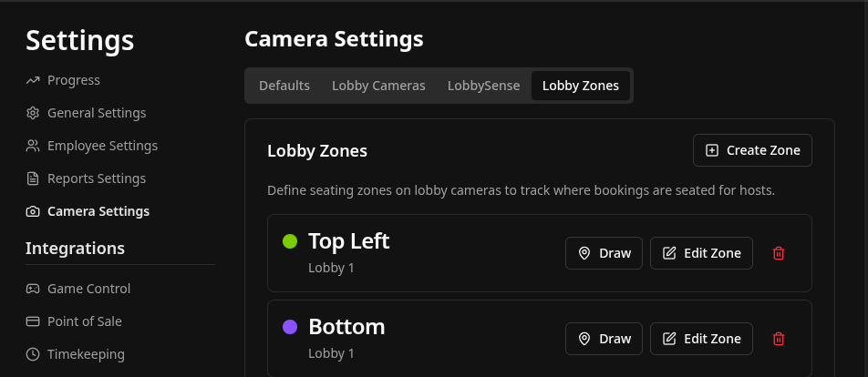Click the Reports Settings document icon

(33, 178)
